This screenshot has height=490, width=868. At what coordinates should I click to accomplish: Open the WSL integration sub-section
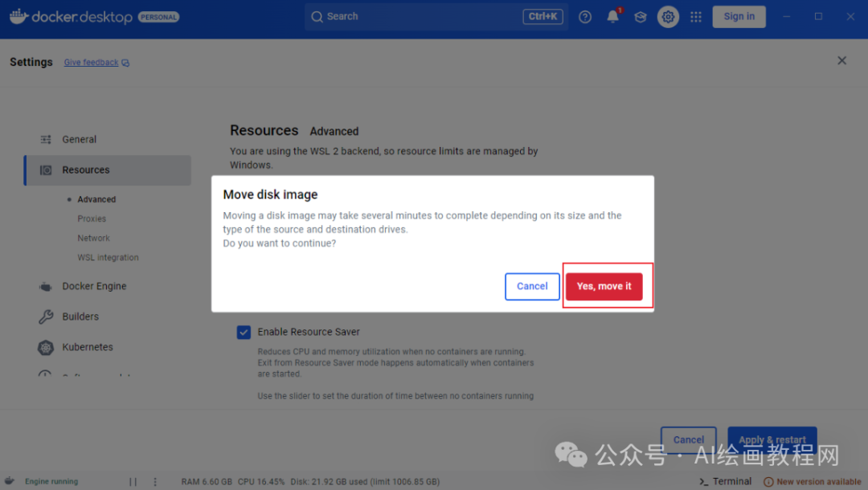(108, 257)
